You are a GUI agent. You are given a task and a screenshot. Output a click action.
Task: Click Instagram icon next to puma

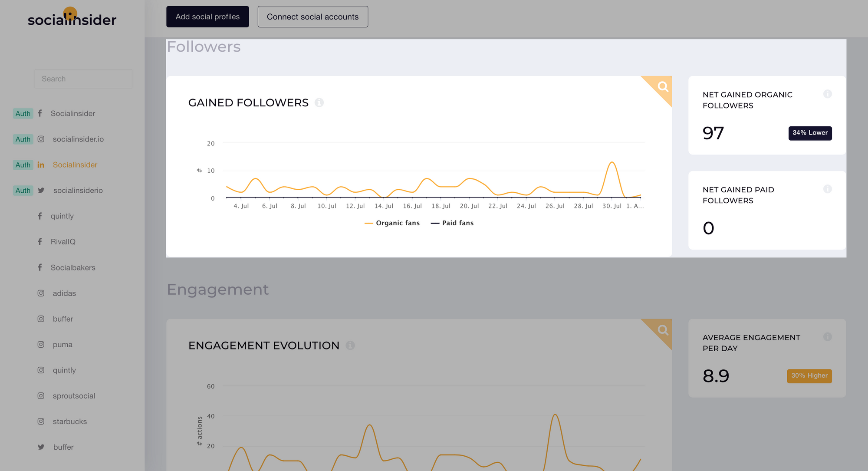pos(41,344)
